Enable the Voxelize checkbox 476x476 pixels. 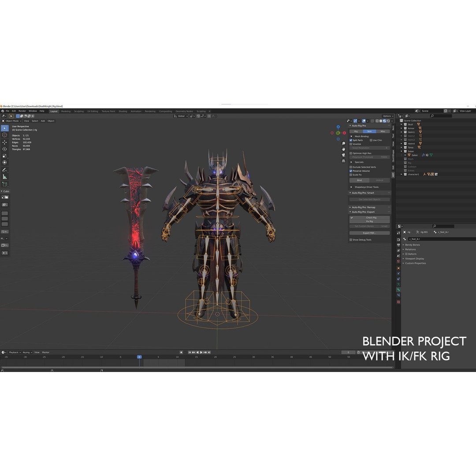click(x=351, y=144)
